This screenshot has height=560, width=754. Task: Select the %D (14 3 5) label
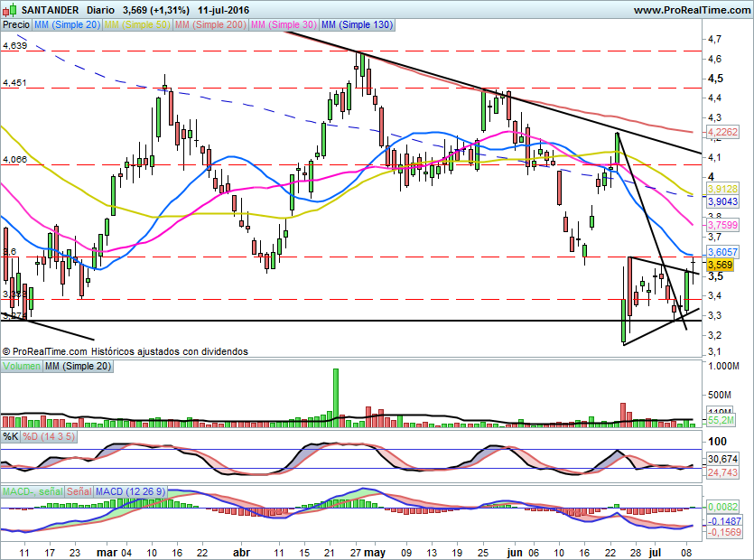coord(49,436)
